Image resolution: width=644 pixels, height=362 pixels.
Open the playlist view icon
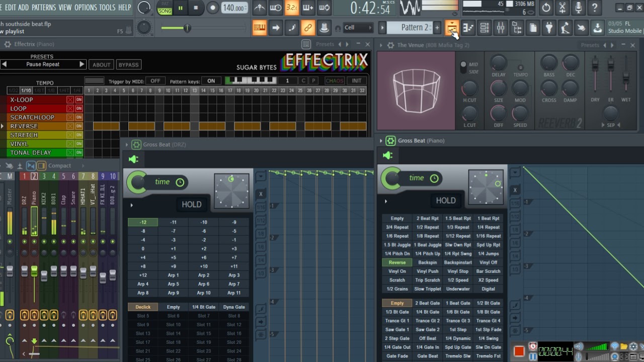pos(452,28)
